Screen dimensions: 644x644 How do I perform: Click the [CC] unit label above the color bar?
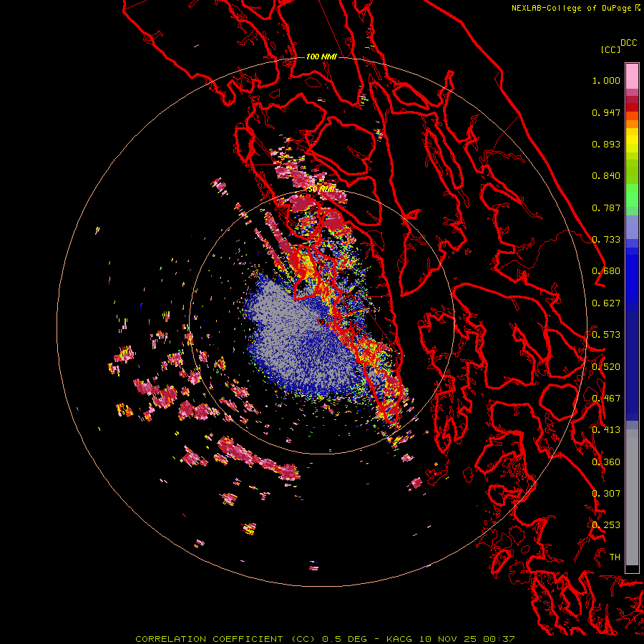point(610,50)
